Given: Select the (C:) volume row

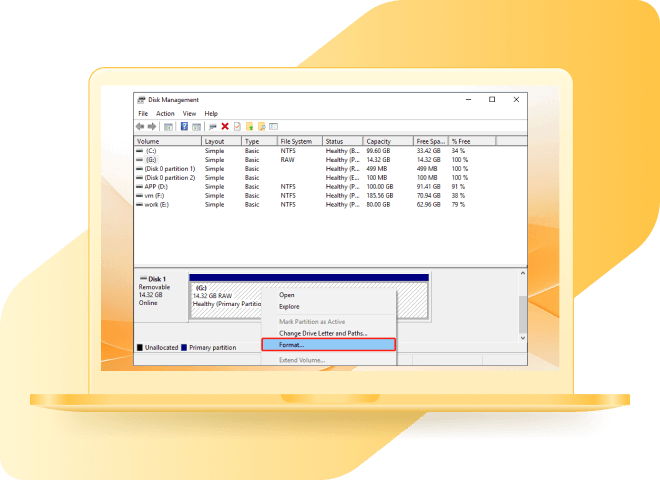Looking at the screenshot, I should coord(330,151).
